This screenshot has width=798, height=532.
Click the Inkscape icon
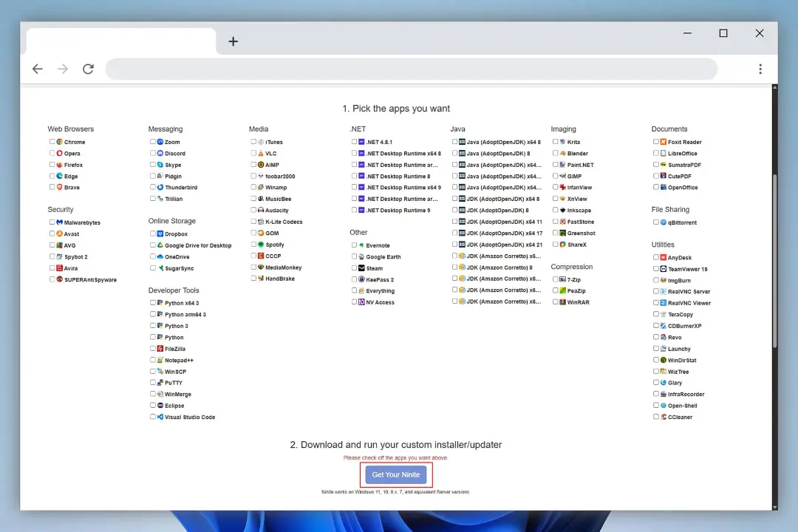[x=563, y=211]
